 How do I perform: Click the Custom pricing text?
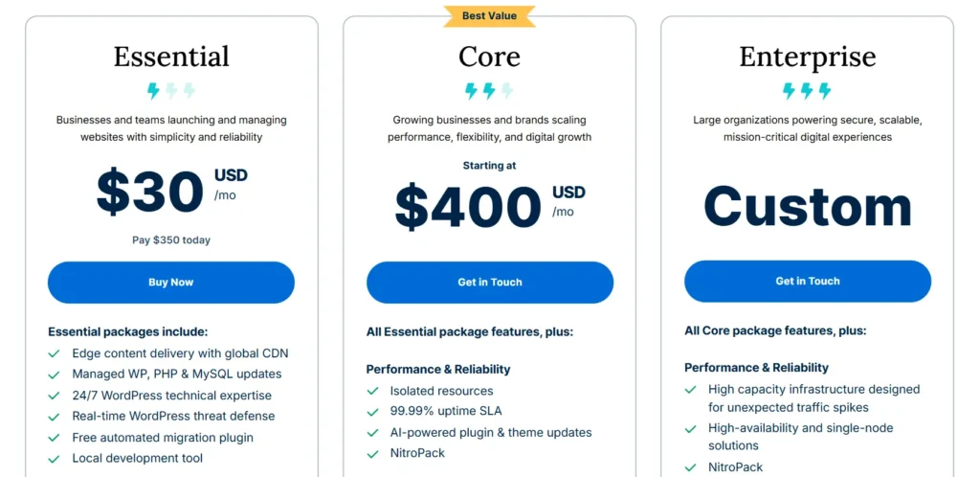pos(808,205)
